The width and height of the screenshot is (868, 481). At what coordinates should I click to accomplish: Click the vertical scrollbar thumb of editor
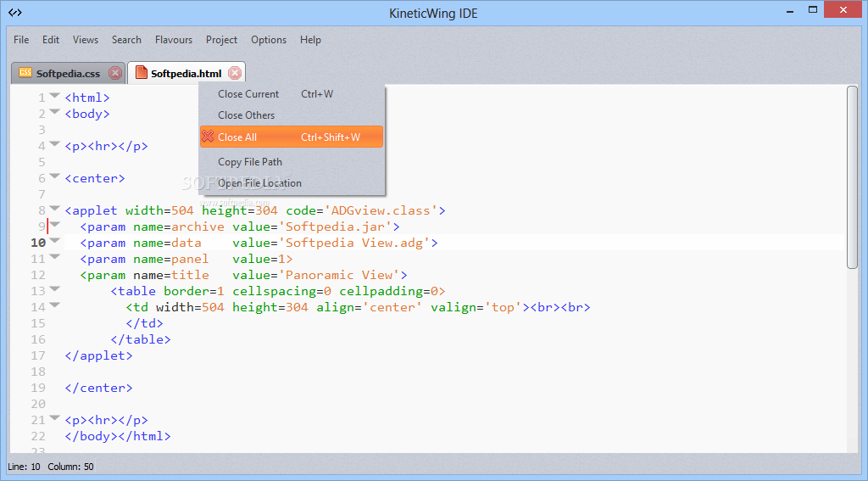(852, 177)
